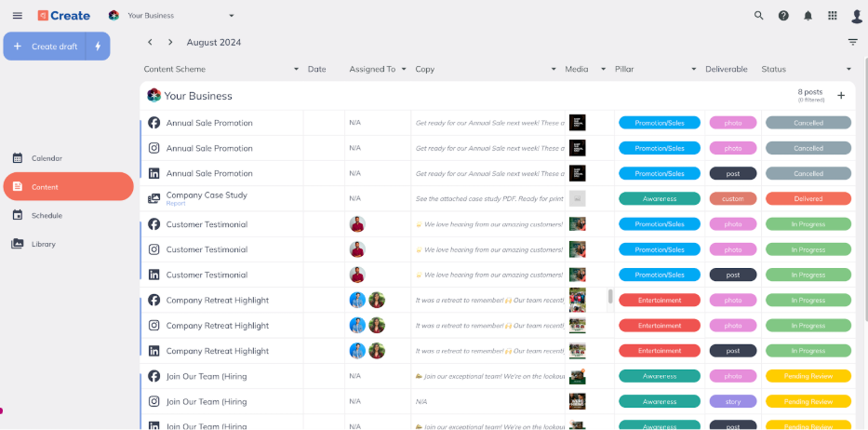Open the Media column dropdown
The image size is (868, 430).
tap(603, 69)
